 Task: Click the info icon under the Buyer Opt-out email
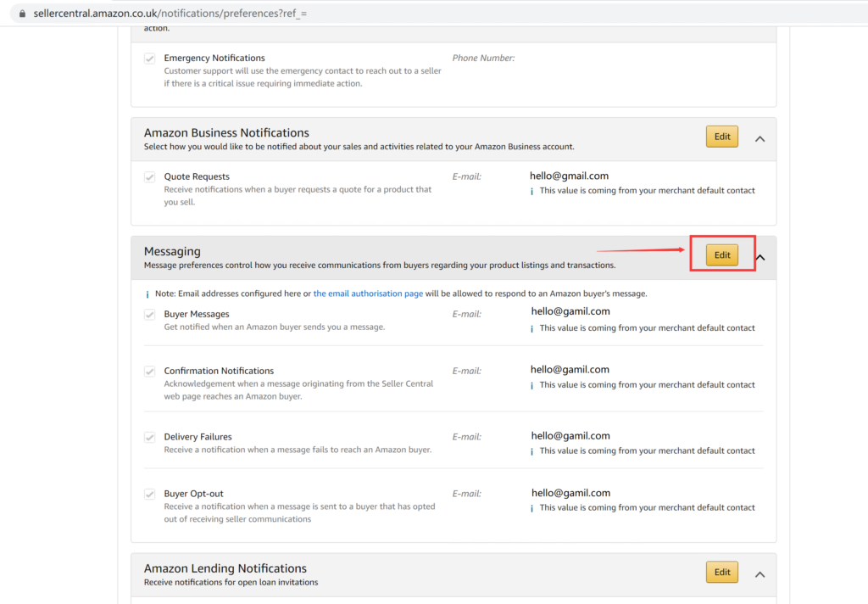(x=532, y=508)
